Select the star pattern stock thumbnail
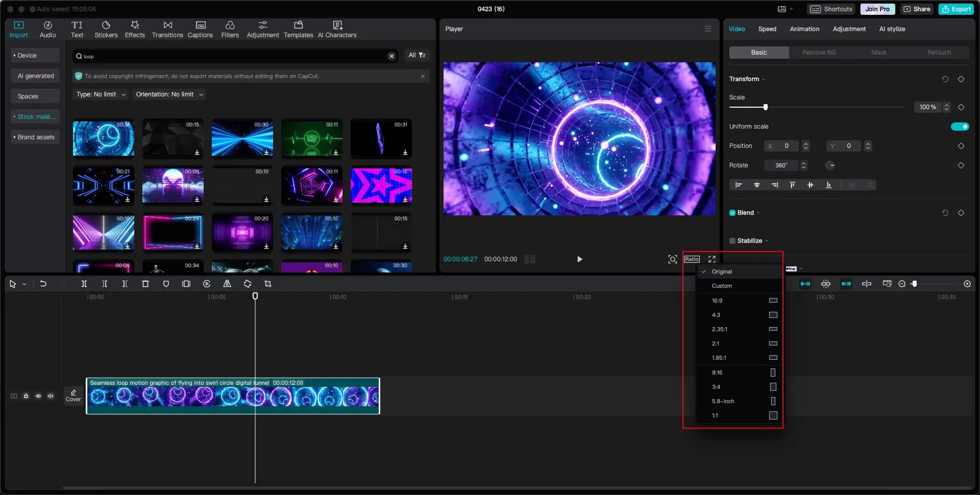980x495 pixels. pos(381,185)
